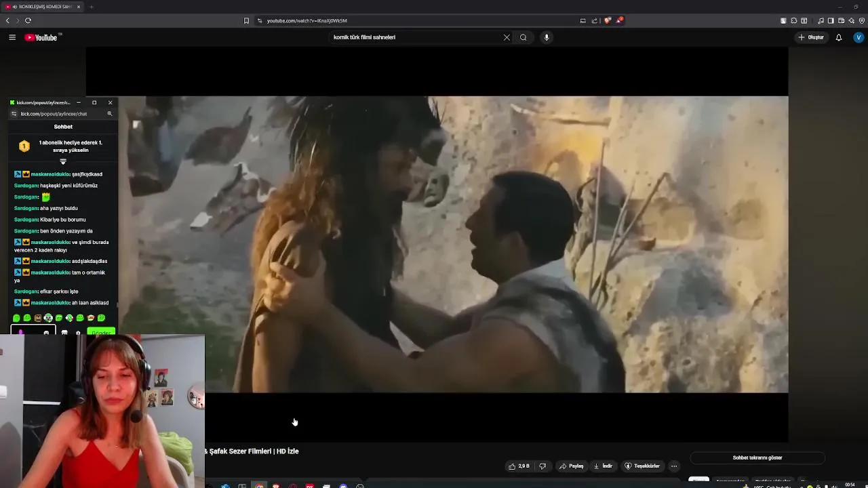This screenshot has height=488, width=868.
Task: Open the browser extensions puzzle icon
Action: [x=793, y=20]
